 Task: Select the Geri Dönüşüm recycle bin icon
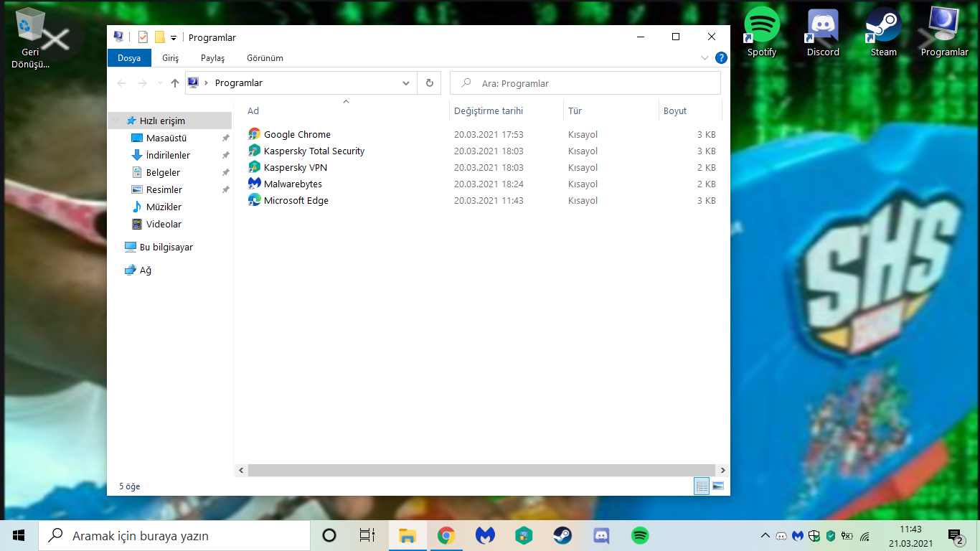click(30, 38)
